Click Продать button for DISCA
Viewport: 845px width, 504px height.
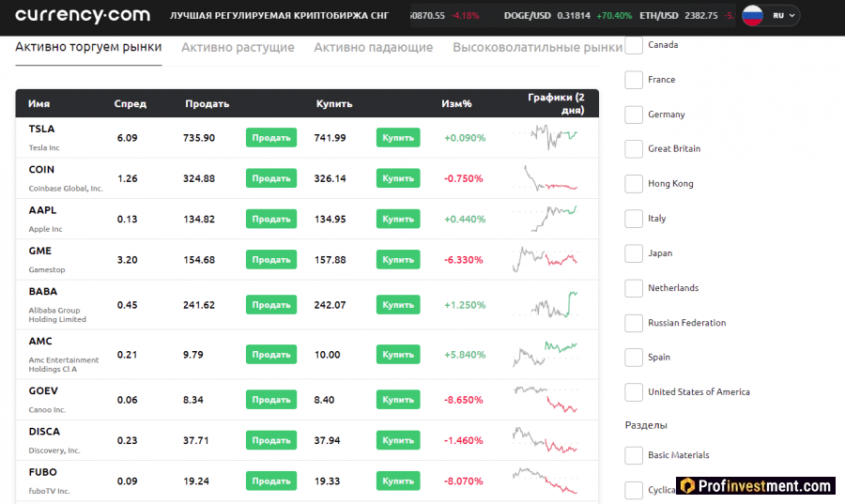click(271, 440)
